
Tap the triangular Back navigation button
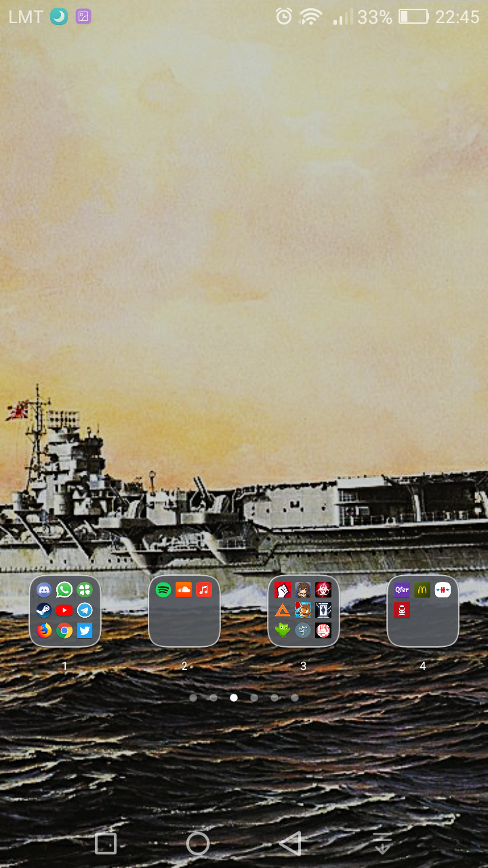pos(290,844)
